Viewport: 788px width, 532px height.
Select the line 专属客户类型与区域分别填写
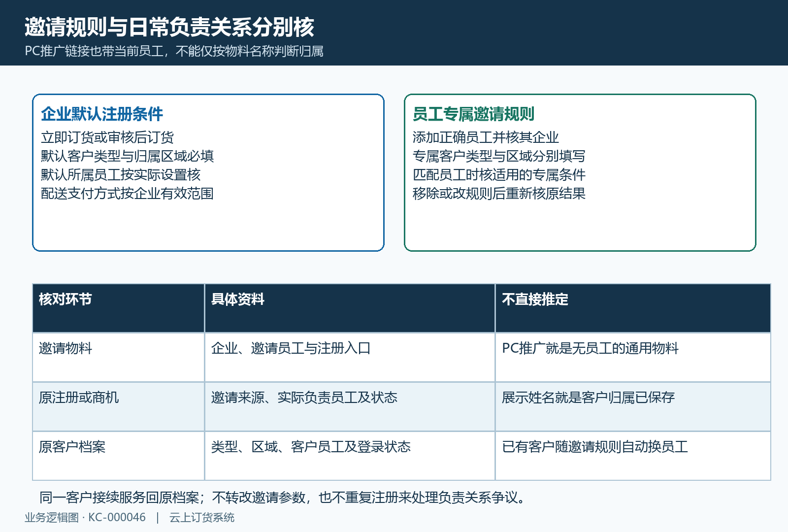(x=499, y=156)
